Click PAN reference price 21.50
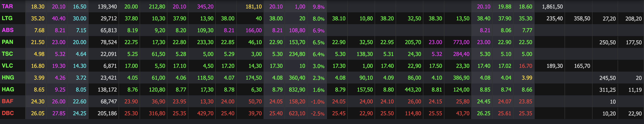Screen dimensions: 644x124 click(38, 42)
